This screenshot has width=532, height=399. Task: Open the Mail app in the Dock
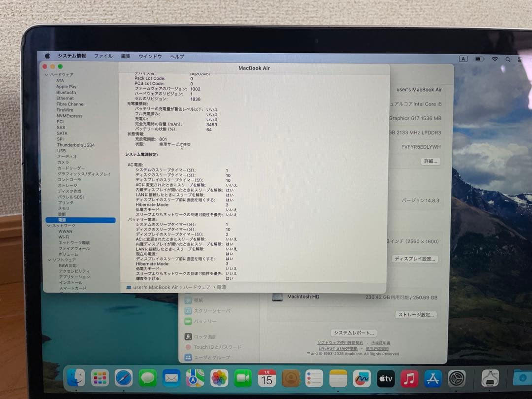(171, 379)
